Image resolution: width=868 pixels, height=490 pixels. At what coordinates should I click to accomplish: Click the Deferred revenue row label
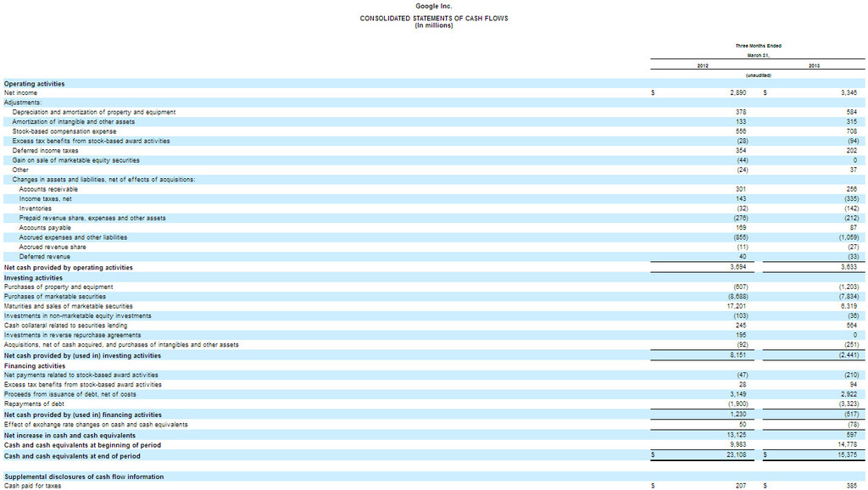pos(44,257)
